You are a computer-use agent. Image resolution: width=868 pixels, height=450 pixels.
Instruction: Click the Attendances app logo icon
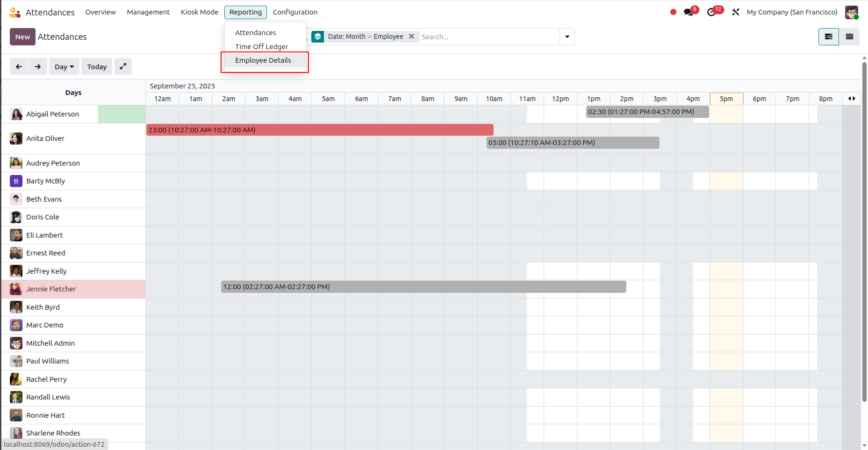click(x=15, y=12)
